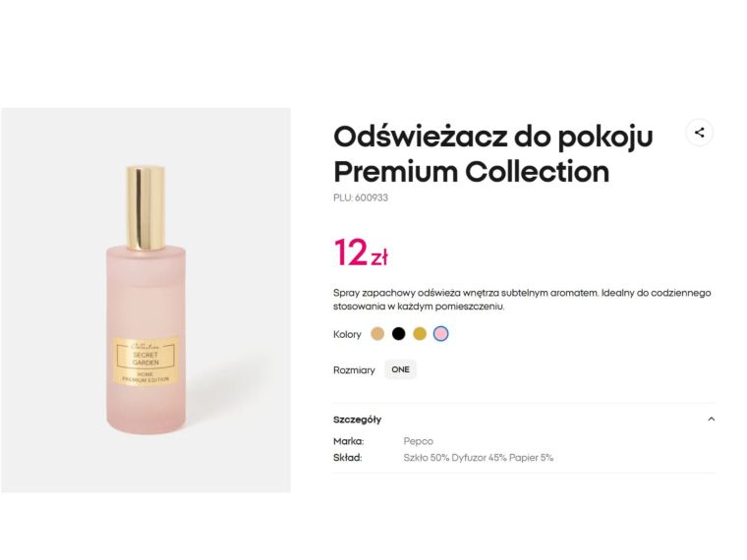Click the Pepco brand name
Screen dimensions: 747x560
(418, 441)
